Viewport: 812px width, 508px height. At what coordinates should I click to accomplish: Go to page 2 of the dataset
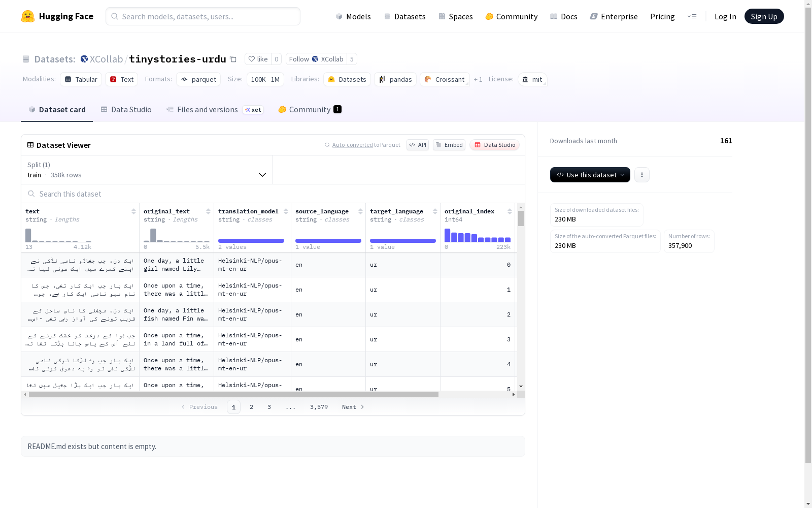[251, 407]
